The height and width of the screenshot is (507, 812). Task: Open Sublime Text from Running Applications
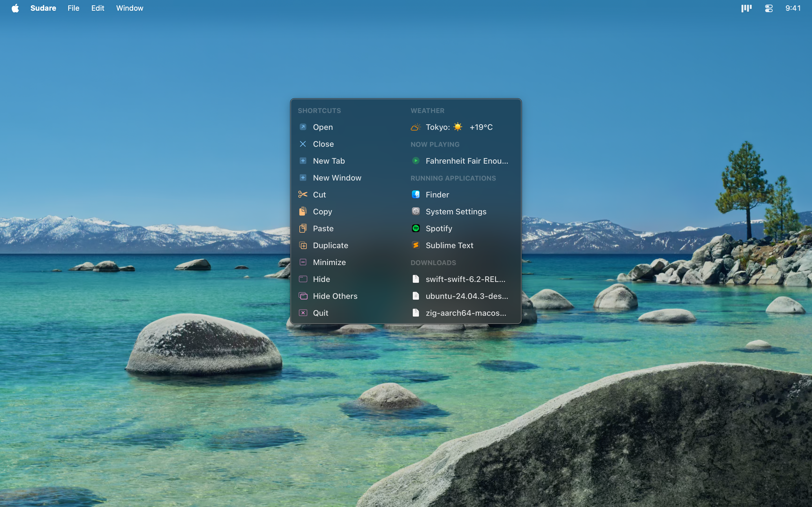[449, 245]
